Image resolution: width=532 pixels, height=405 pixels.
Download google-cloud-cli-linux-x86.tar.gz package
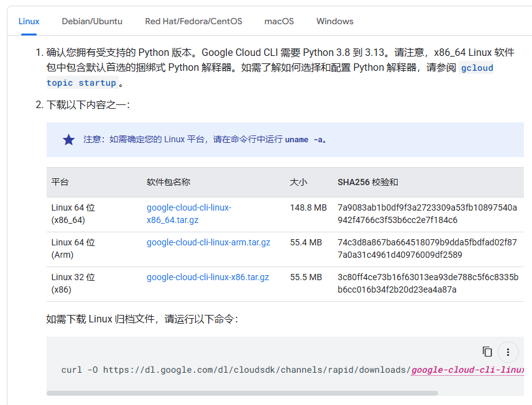pos(208,277)
